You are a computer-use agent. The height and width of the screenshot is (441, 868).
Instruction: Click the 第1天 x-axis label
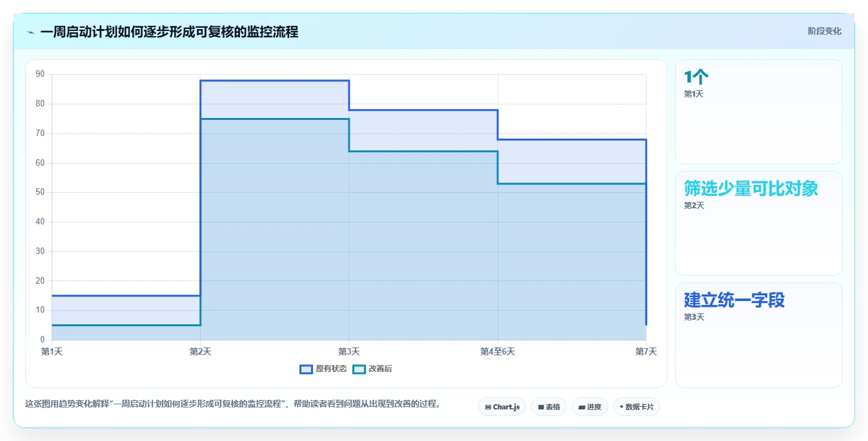click(x=52, y=351)
